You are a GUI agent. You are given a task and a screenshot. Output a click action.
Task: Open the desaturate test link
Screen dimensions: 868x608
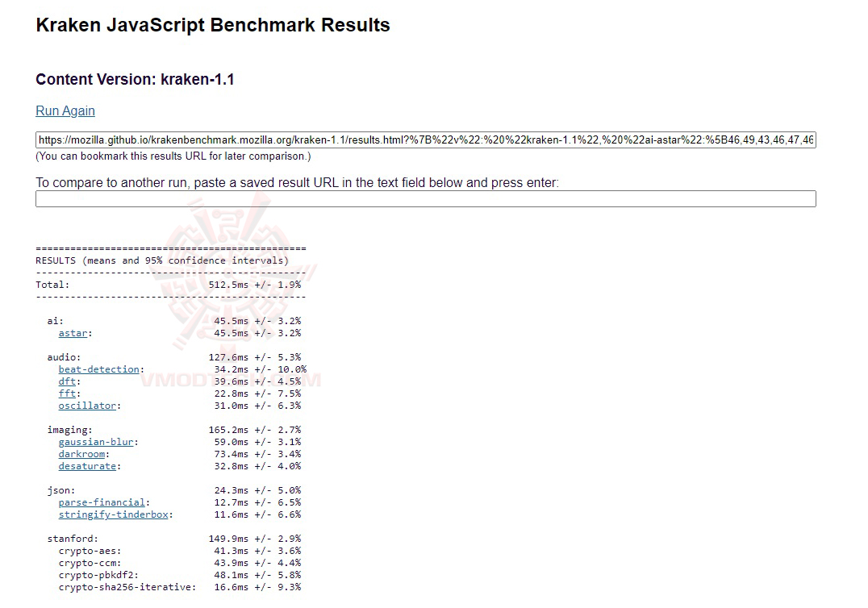click(x=87, y=466)
